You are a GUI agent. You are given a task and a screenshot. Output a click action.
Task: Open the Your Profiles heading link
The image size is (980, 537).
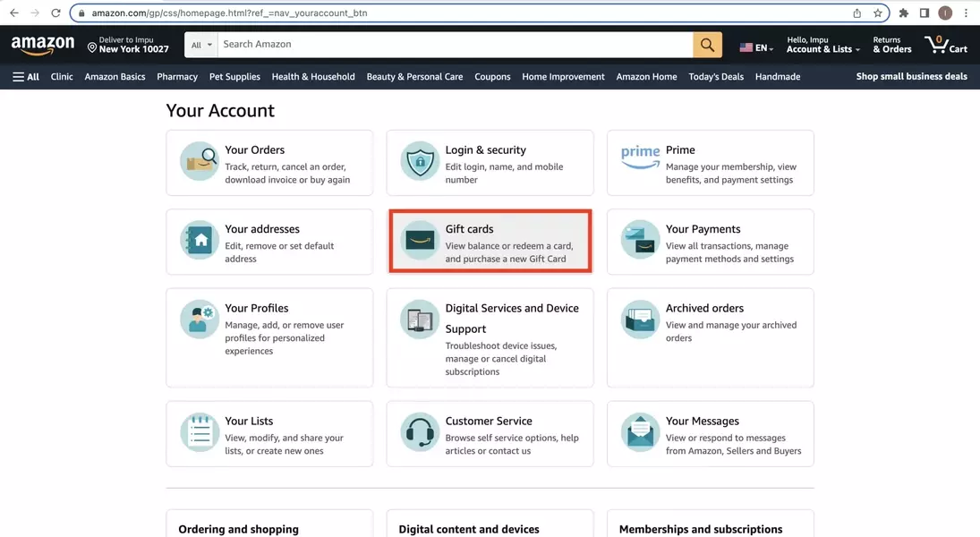256,308
